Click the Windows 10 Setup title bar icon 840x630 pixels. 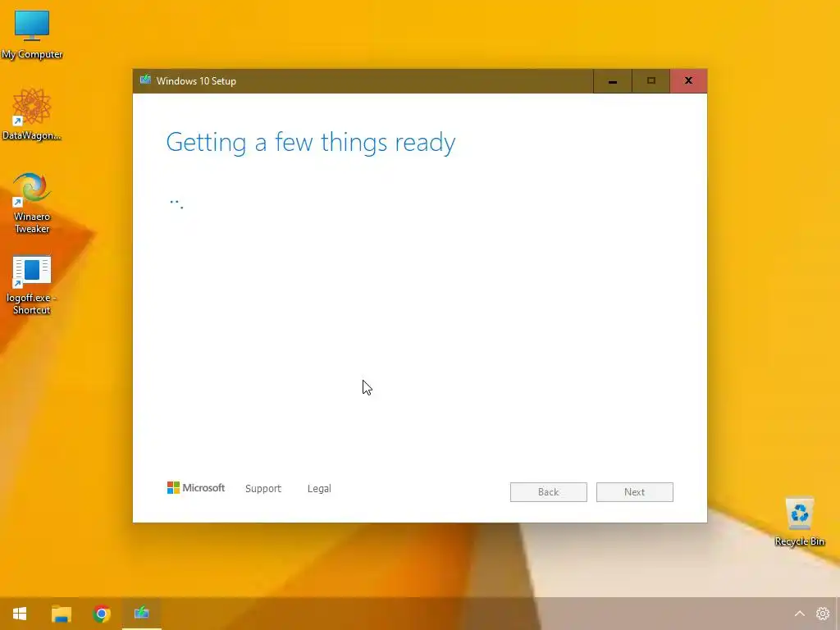(145, 80)
